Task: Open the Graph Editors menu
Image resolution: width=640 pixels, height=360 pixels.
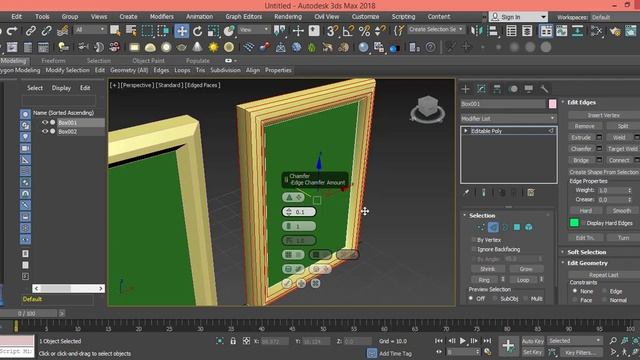Action: coord(244,17)
